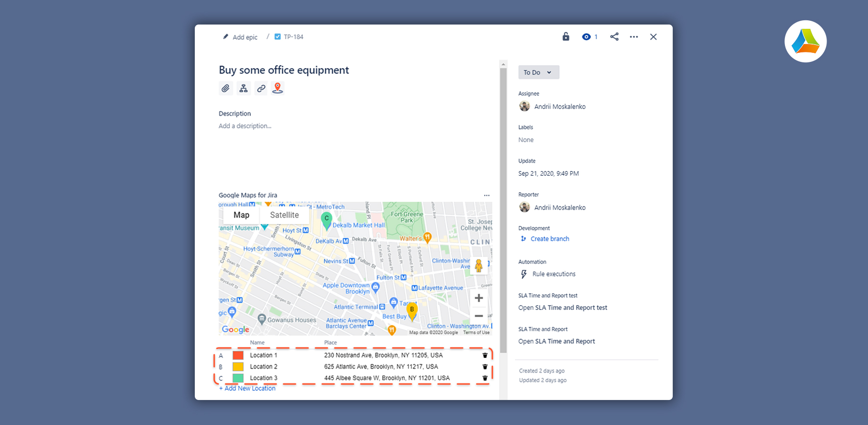
Task: Click the Google Maps location pin icon
Action: tap(278, 88)
